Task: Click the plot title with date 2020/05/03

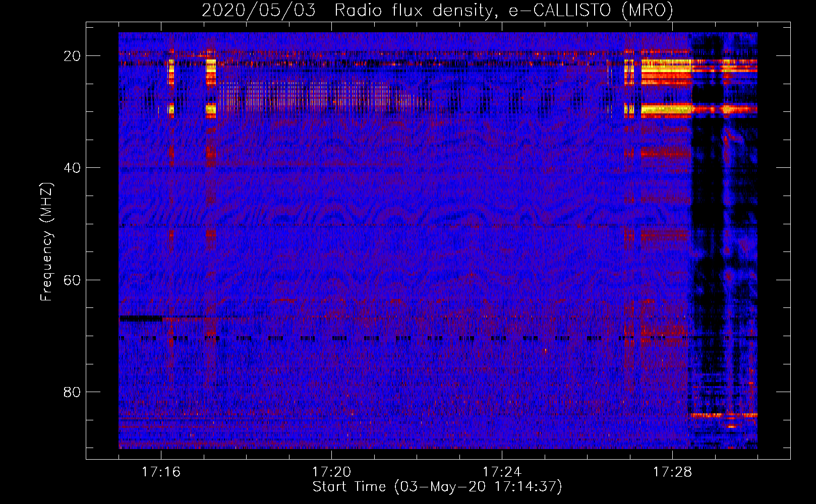Action: click(437, 10)
